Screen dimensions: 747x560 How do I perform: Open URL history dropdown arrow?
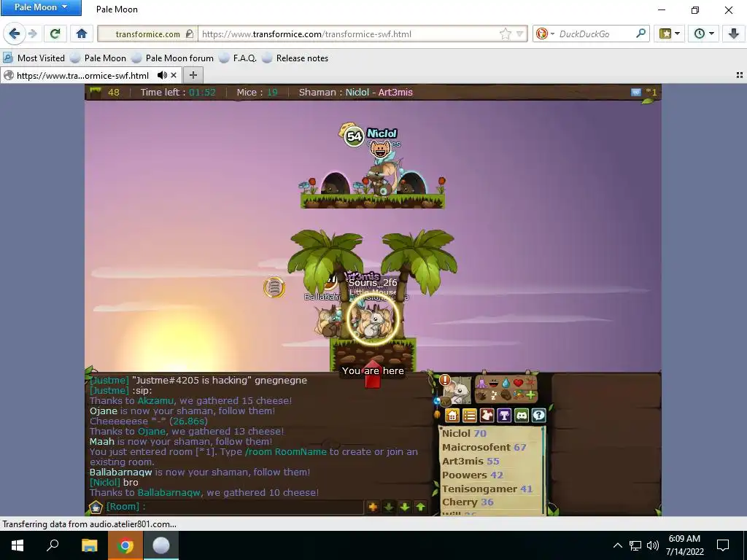click(x=519, y=34)
